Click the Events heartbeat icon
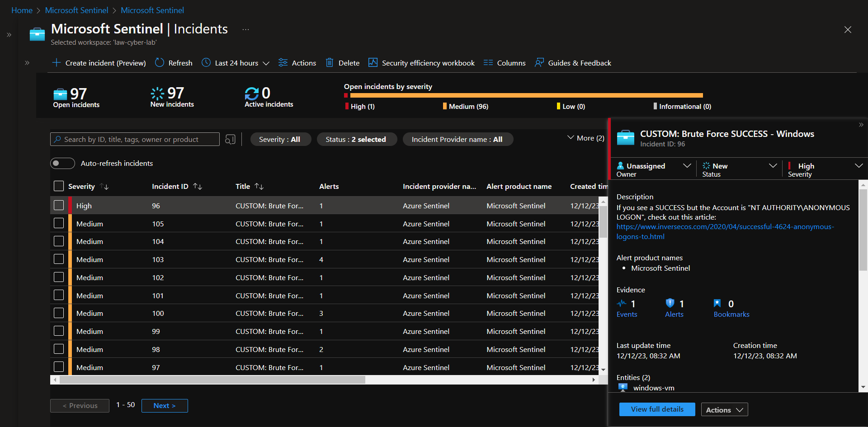This screenshot has width=868, height=427. 622,303
